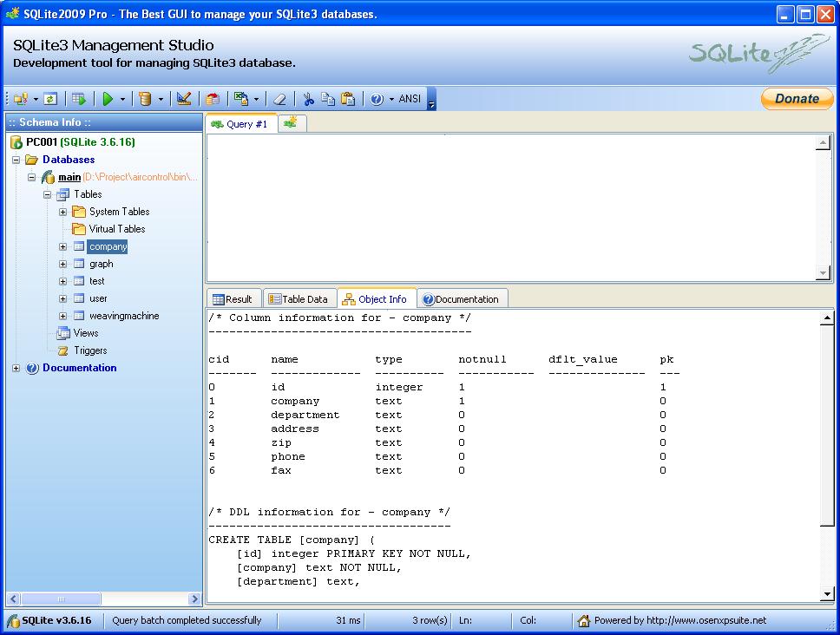This screenshot has width=840, height=635.
Task: Click the Triggers node icon
Action: point(63,350)
